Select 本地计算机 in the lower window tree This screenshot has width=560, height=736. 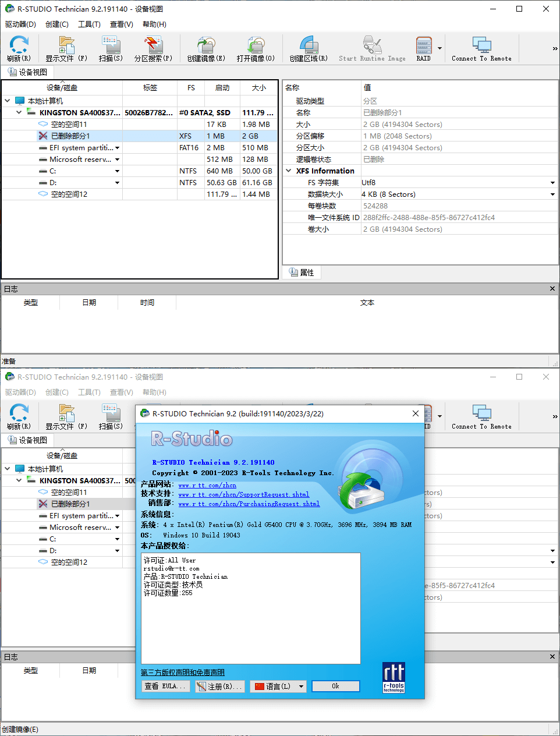pyautogui.click(x=45, y=469)
